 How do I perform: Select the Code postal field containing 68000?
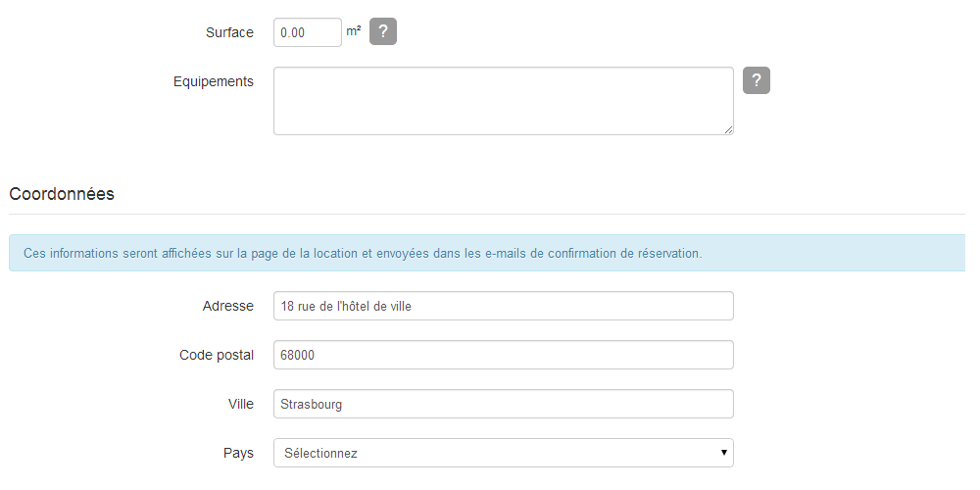pos(503,355)
